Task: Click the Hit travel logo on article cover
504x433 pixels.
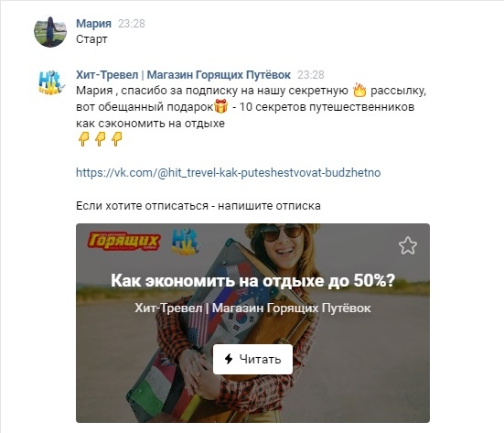Action: pyautogui.click(x=186, y=242)
